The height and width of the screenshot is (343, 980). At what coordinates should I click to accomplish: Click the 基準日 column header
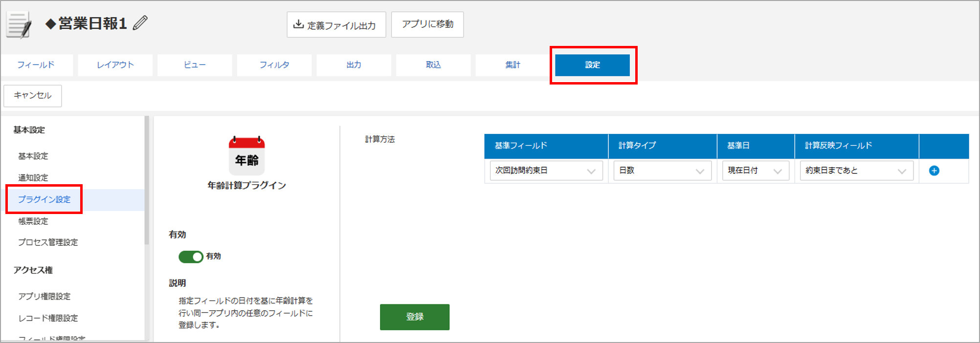tap(756, 146)
